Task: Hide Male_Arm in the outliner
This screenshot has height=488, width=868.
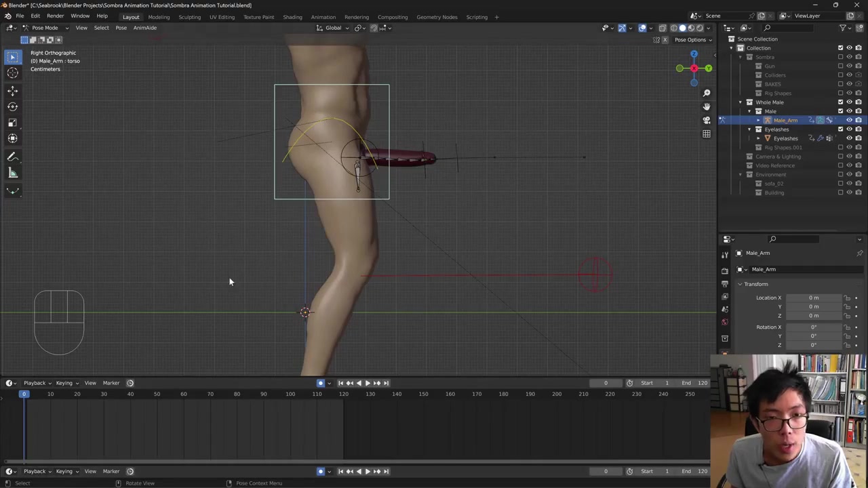Action: [x=849, y=120]
